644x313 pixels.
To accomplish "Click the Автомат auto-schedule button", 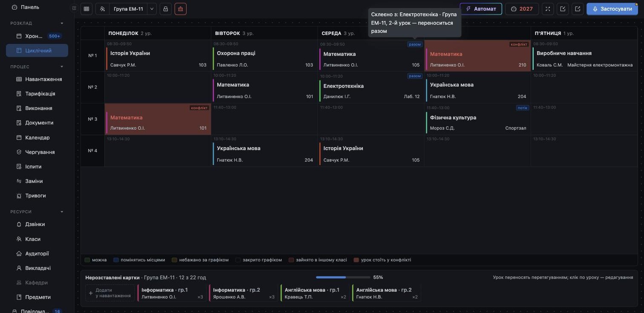I will pyautogui.click(x=481, y=9).
